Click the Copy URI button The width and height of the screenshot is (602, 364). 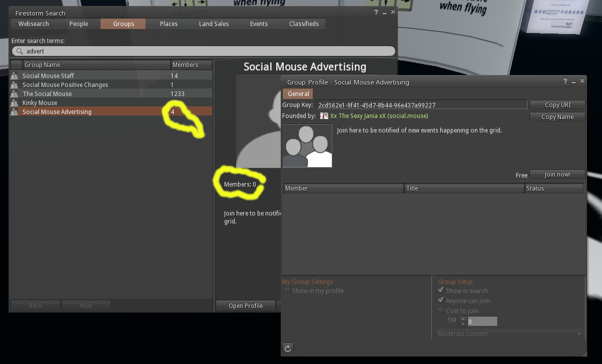(x=557, y=104)
